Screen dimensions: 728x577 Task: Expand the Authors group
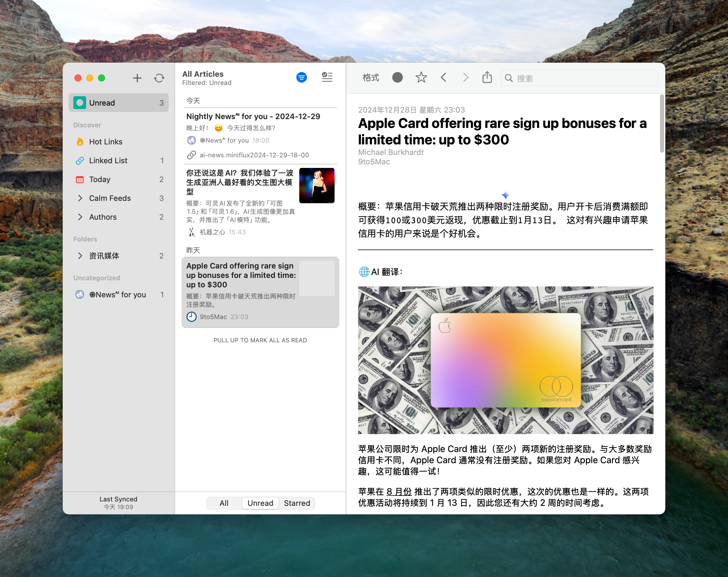coord(80,217)
